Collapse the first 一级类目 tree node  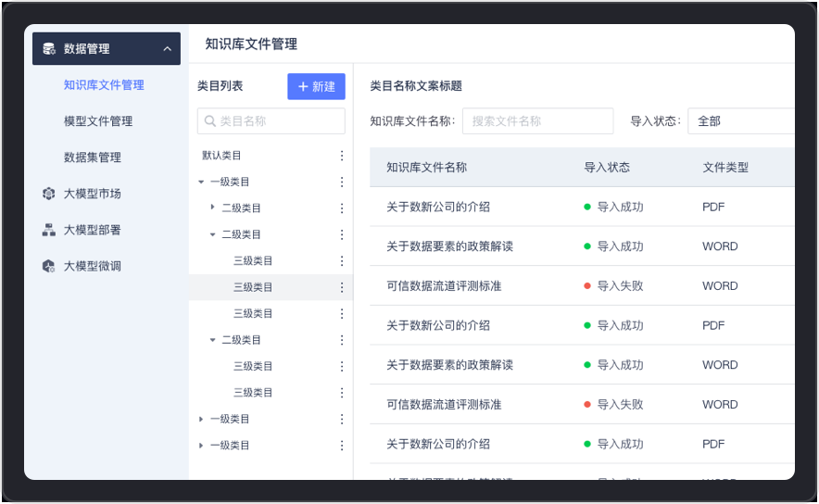pos(201,183)
